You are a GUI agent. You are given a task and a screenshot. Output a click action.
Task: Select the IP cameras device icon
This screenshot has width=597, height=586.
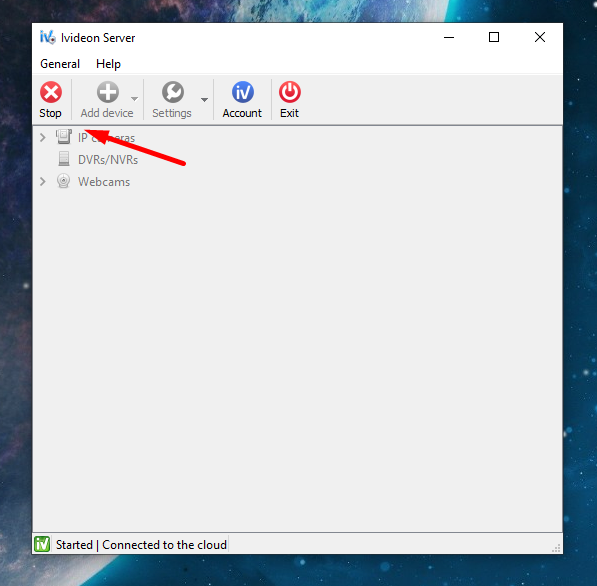[x=64, y=137]
